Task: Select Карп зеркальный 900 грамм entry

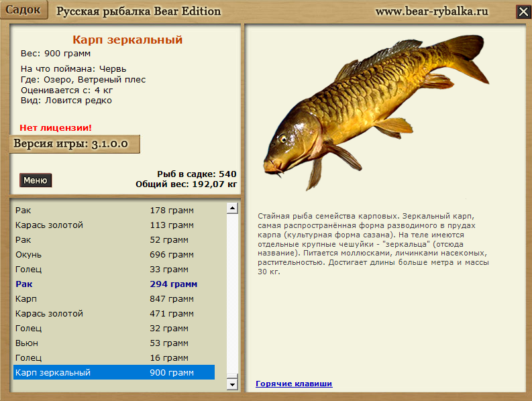Action: 114,372
